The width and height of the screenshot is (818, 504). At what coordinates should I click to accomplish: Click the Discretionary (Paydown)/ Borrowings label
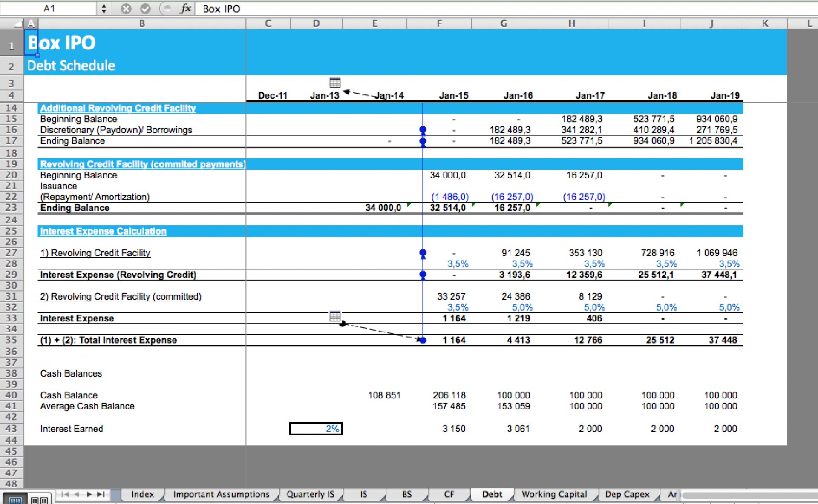(x=116, y=130)
